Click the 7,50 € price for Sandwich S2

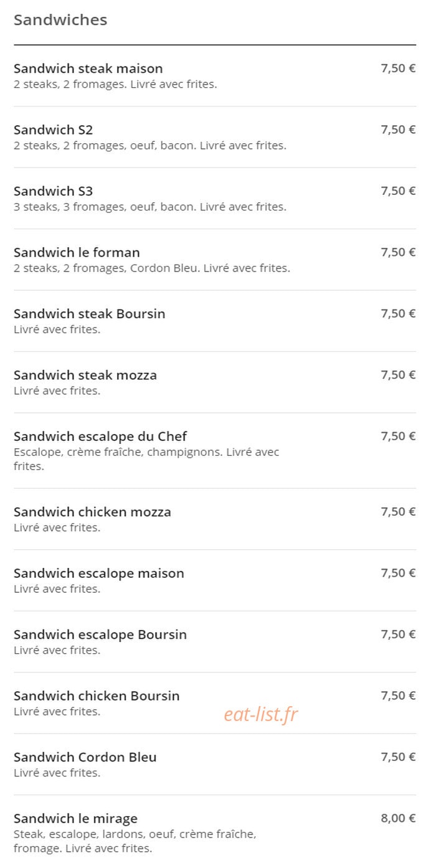click(398, 130)
